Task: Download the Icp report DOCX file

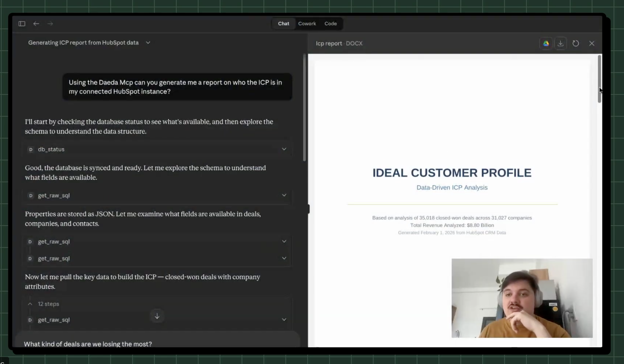Action: point(561,43)
